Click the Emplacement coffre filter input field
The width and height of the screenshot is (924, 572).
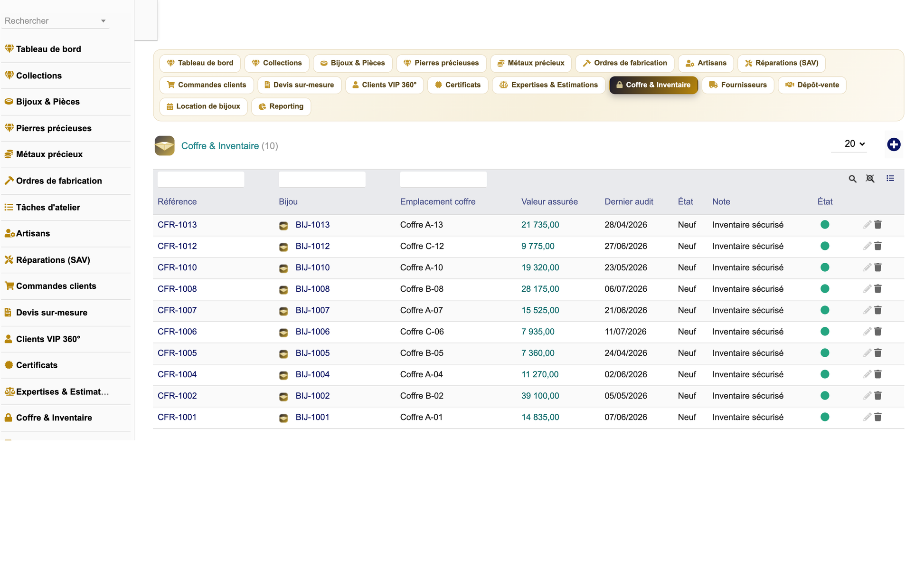(x=443, y=179)
